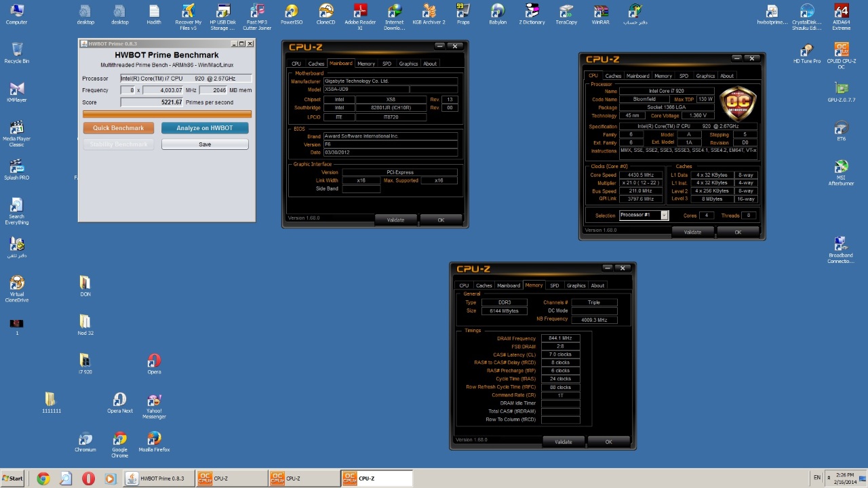Image resolution: width=868 pixels, height=488 pixels.
Task: Open the Fast MP3 Cutter Joiner icon
Action: point(257,17)
